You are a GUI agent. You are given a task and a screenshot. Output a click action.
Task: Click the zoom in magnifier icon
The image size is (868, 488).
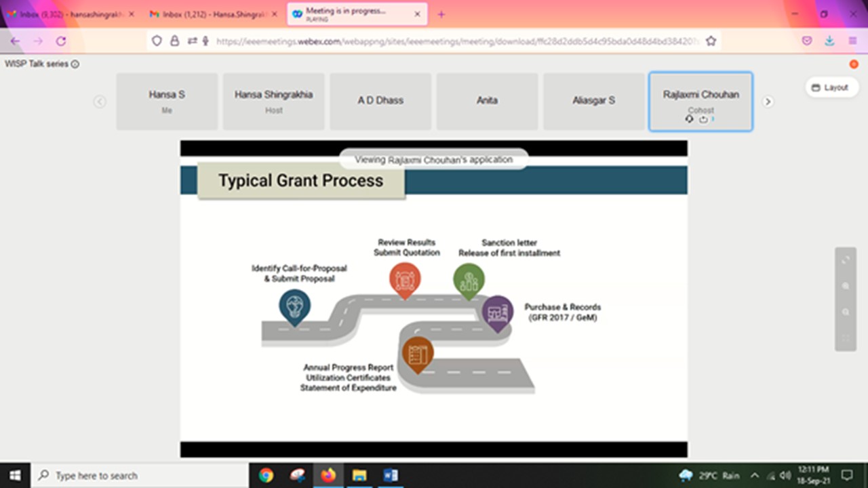point(846,286)
